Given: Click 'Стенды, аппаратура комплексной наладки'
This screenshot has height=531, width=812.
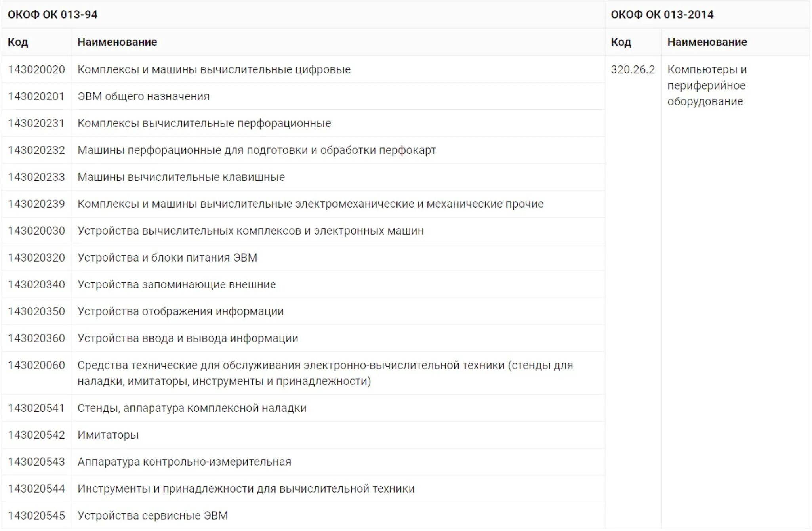Looking at the screenshot, I should point(192,408).
